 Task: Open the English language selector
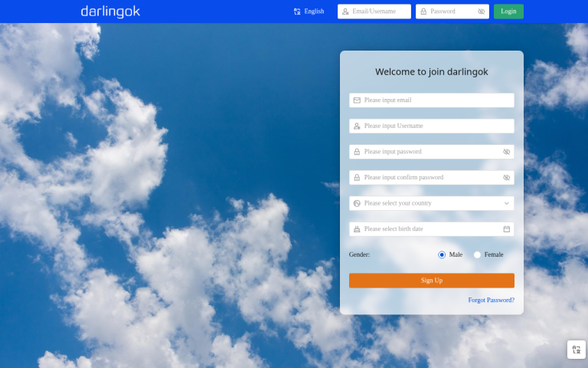click(x=309, y=11)
